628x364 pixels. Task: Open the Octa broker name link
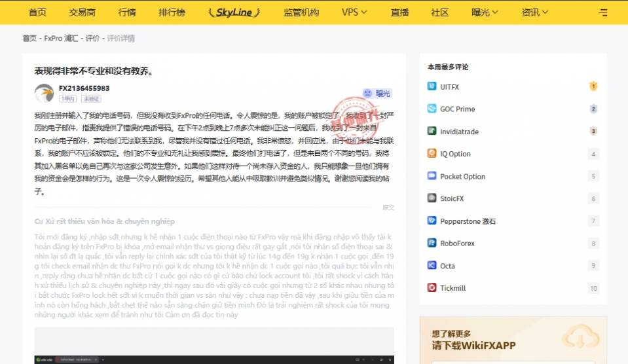pyautogui.click(x=447, y=266)
